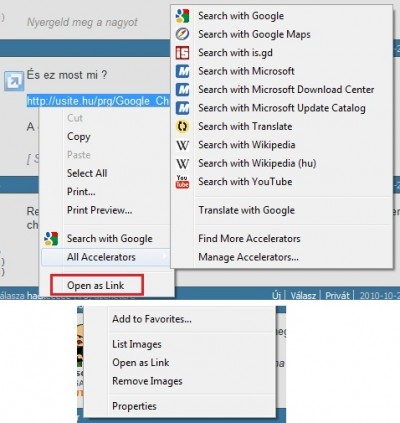400x423 pixels.
Task: Pick Search with Microsoft Download Center
Action: 286,89
